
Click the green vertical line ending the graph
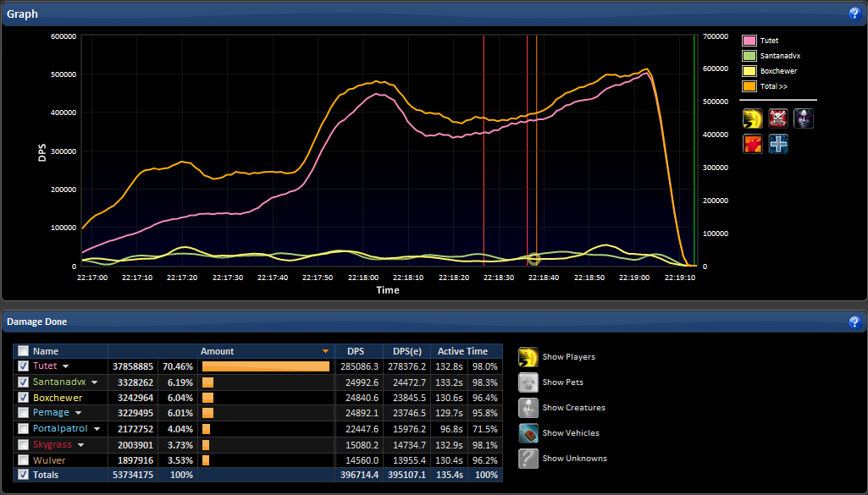[x=694, y=151]
